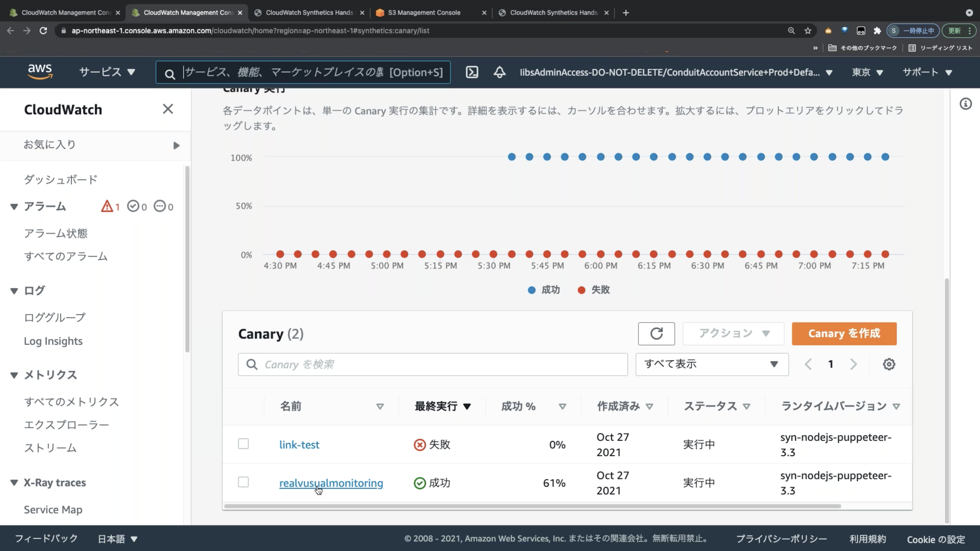
Task: Select the link-test canary checkbox
Action: coord(243,444)
